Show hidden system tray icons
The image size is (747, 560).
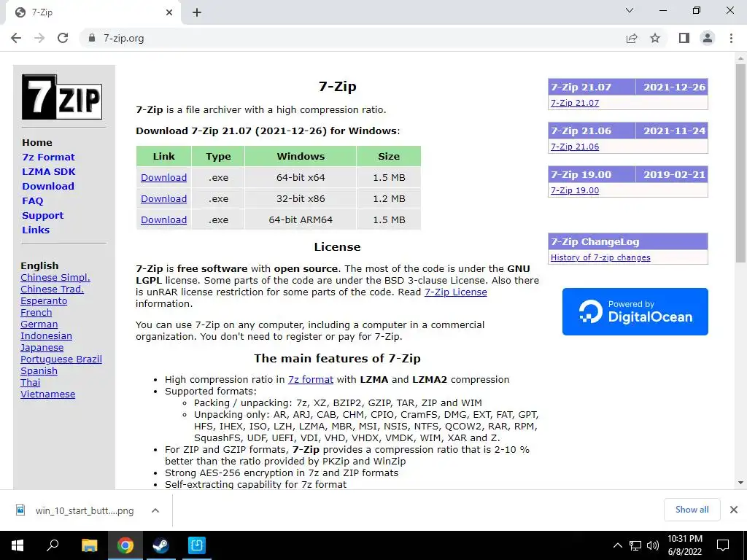click(617, 545)
